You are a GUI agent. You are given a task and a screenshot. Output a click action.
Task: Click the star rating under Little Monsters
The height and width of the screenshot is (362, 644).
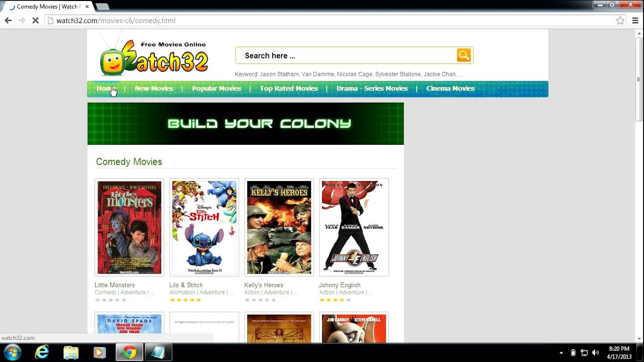[110, 300]
